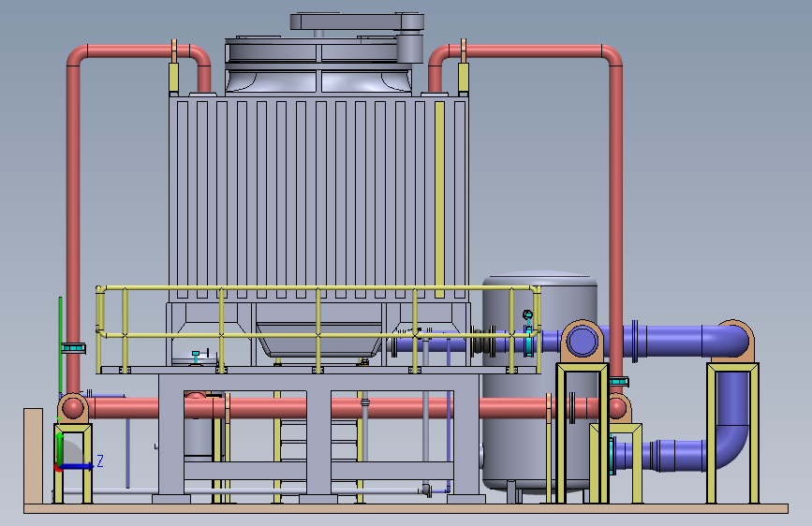Select the cyan clamp on right red riser
The image size is (812, 526).
(x=618, y=382)
